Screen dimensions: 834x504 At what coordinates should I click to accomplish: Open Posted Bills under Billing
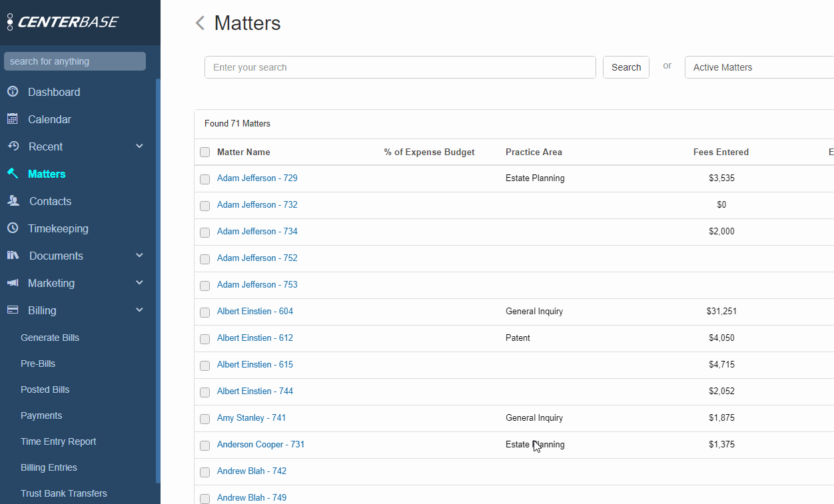click(45, 389)
